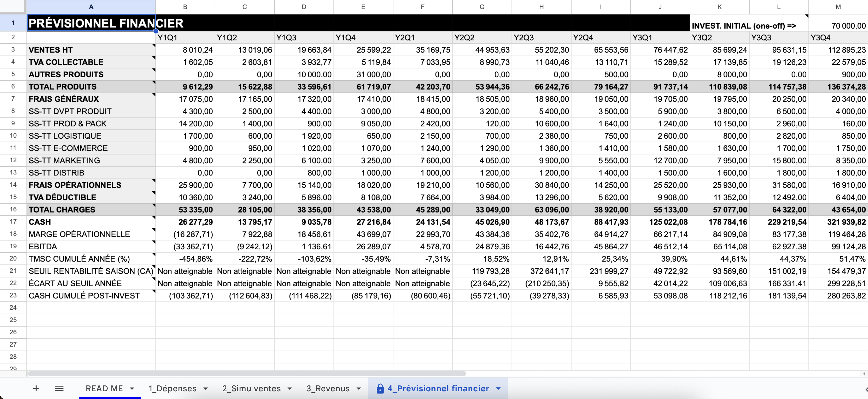Switch to the 2_Simu ventes sheet tab
The width and height of the screenshot is (868, 399).
[251, 389]
